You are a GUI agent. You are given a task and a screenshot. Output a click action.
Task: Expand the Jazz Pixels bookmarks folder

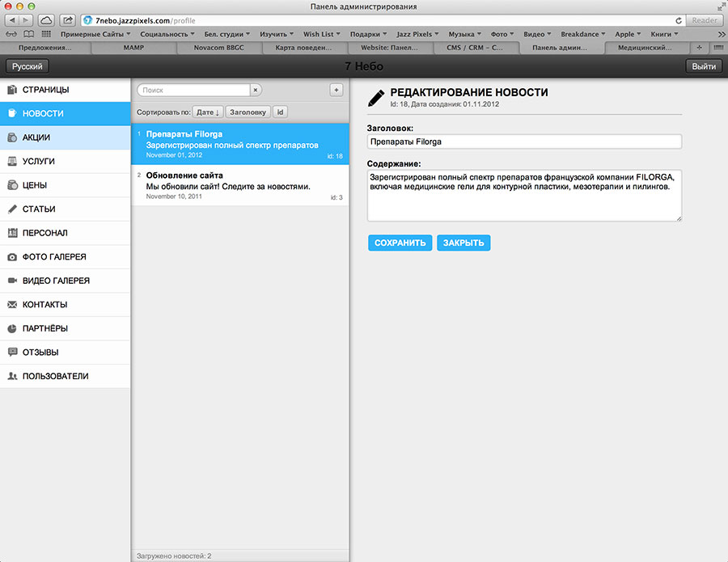[x=418, y=35]
